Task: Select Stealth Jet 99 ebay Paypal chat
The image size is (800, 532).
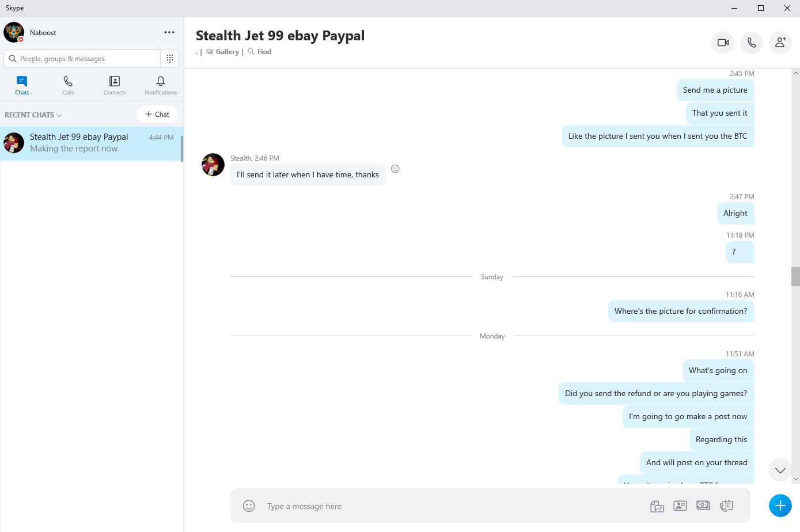Action: click(x=92, y=143)
